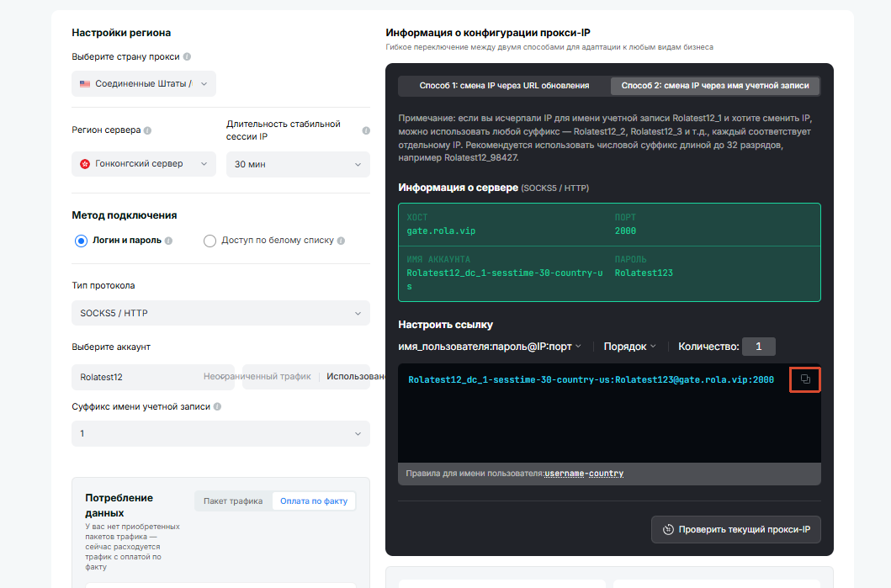Click password value Rolatest123
Viewport: 891px width, 588px height.
tap(644, 273)
